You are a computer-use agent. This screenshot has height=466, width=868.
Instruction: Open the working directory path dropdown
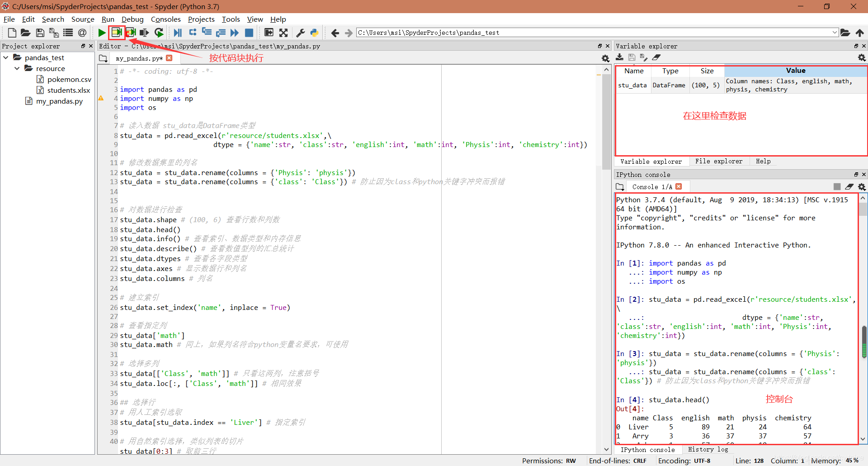coord(835,33)
